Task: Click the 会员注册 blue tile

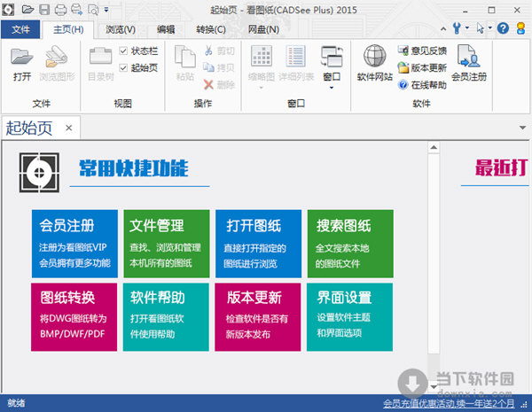Action: (74, 244)
